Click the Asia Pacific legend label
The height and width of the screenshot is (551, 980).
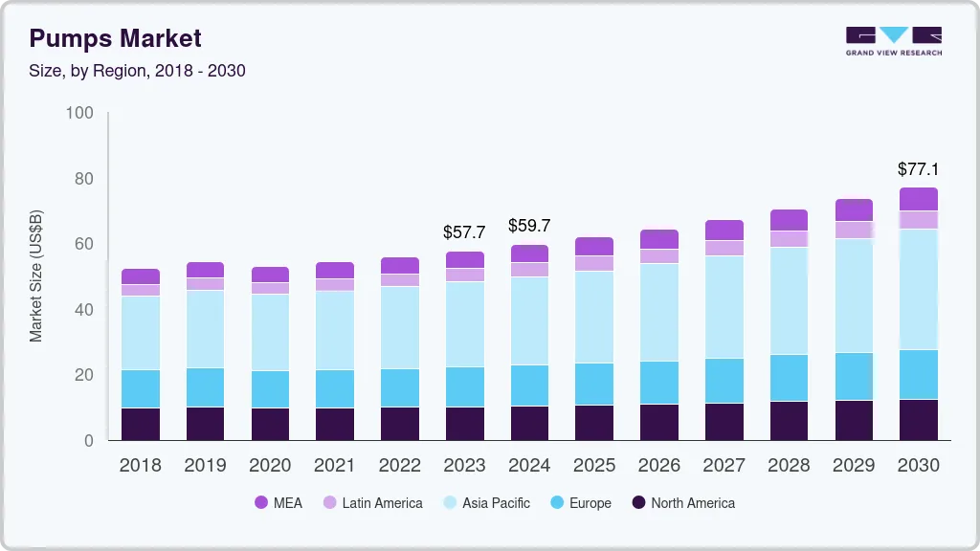[496, 502]
